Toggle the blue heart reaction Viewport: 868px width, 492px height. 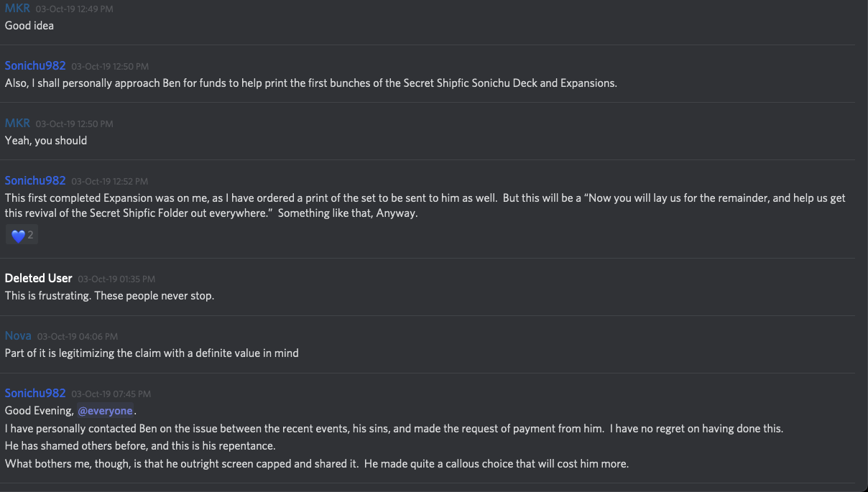point(22,235)
